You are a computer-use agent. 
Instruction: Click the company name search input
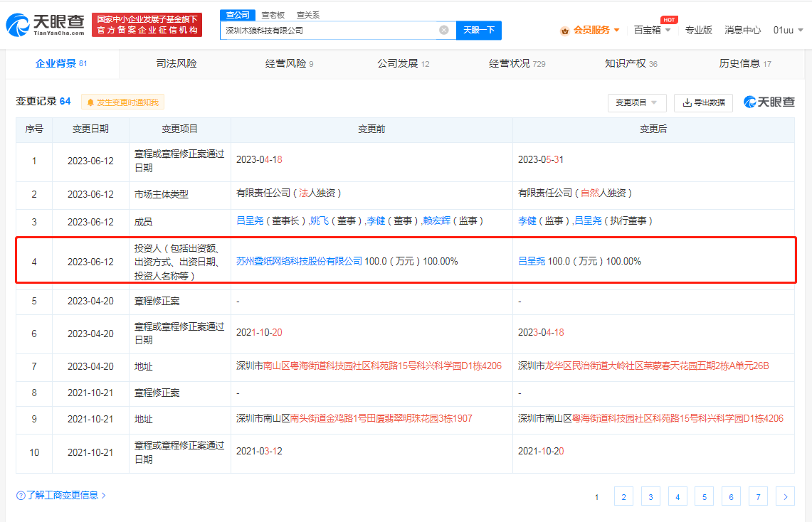(x=332, y=31)
